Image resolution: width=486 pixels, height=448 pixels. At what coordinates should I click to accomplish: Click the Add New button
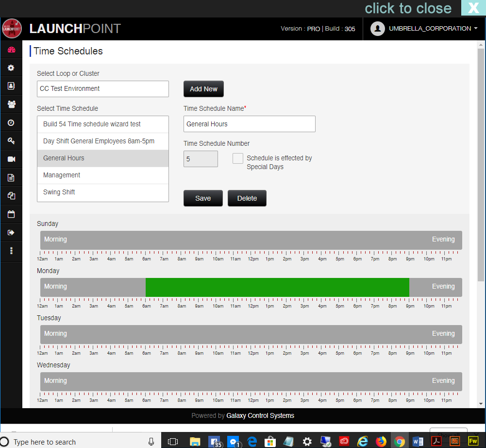point(203,89)
